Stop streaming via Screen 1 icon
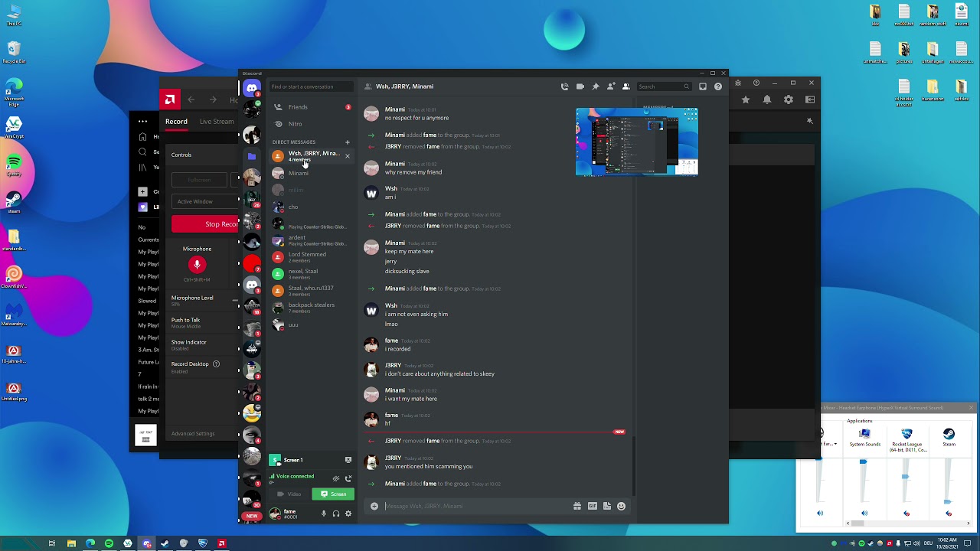The image size is (980, 551). click(x=348, y=460)
